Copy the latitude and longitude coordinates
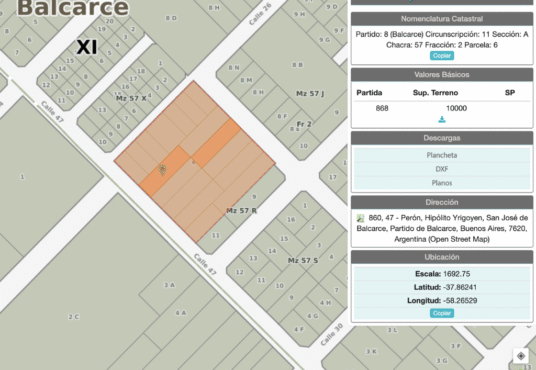 442,313
